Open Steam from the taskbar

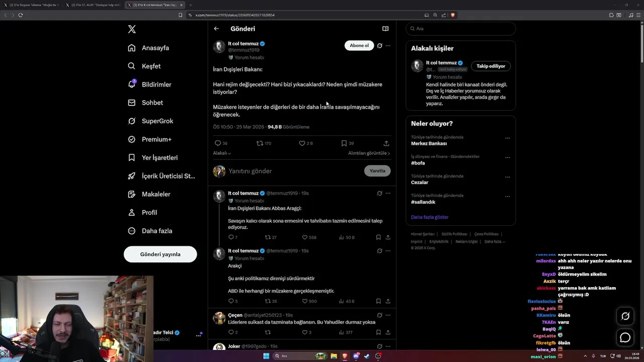click(x=367, y=356)
